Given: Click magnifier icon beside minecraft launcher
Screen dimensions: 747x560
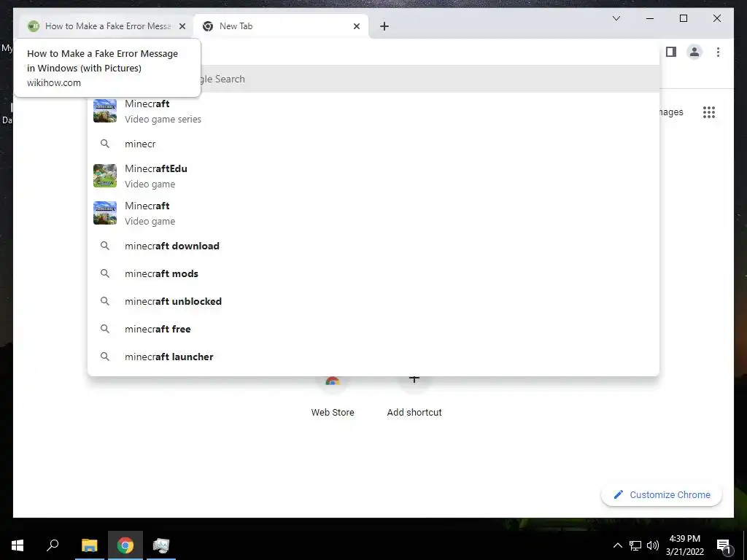Looking at the screenshot, I should click(x=105, y=356).
